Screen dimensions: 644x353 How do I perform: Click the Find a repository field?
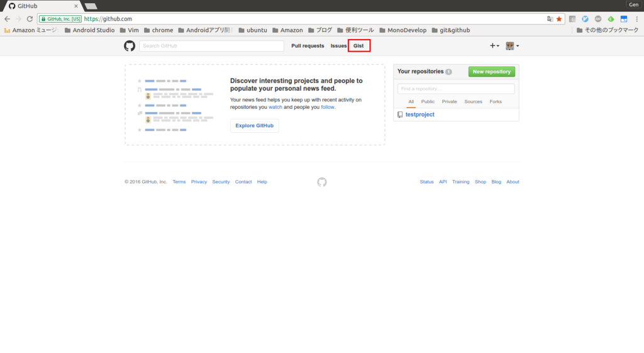[456, 89]
